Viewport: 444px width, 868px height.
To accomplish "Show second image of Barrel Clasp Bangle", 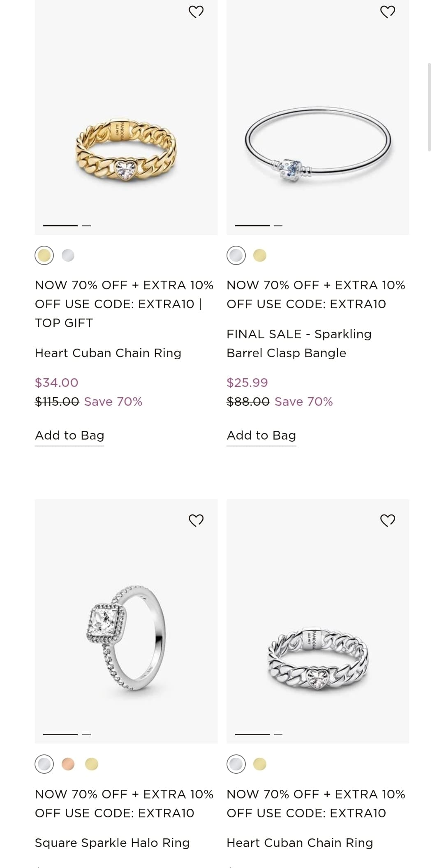I will [x=278, y=226].
